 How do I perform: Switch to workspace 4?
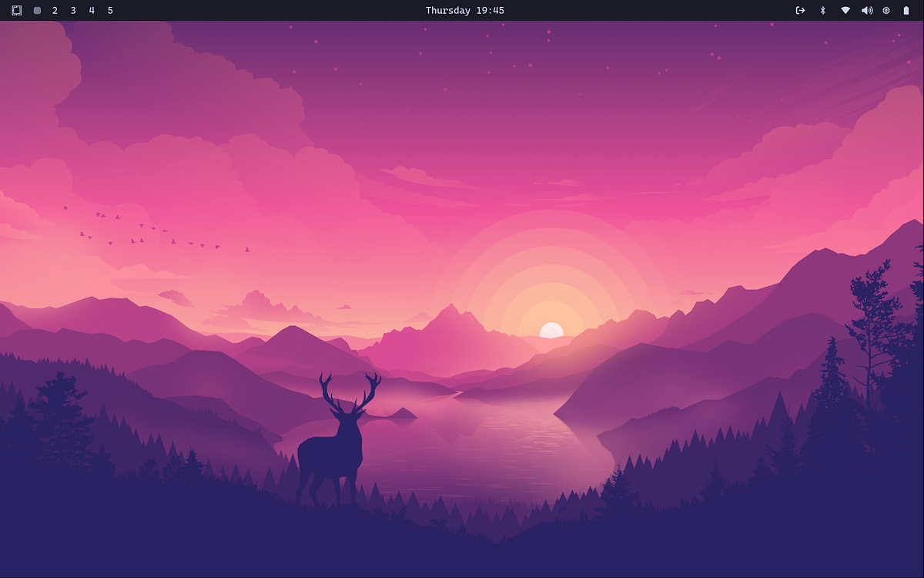92,11
